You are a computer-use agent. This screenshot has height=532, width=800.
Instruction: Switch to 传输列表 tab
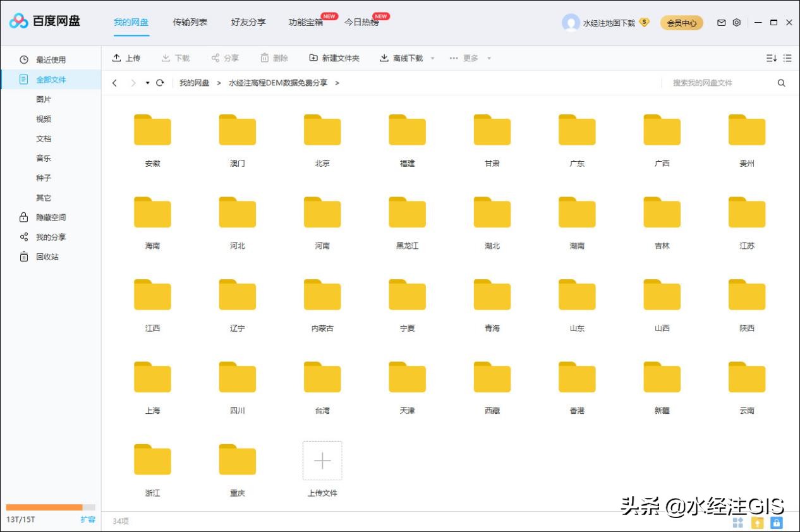tap(190, 22)
